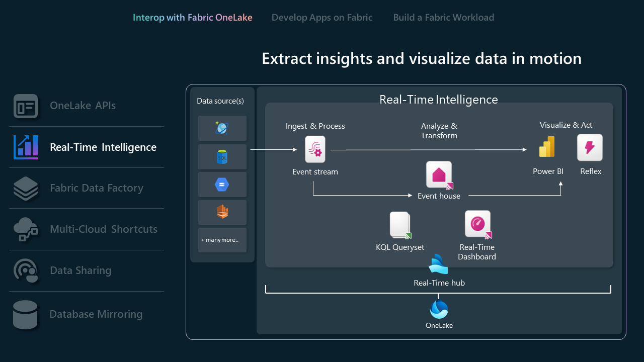Select the Real-Time Dashboard icon
The height and width of the screenshot is (362, 644).
(x=477, y=224)
